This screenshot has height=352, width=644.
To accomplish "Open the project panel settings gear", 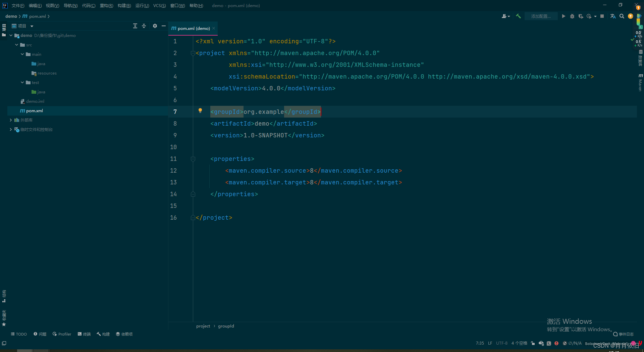I will pos(155,26).
